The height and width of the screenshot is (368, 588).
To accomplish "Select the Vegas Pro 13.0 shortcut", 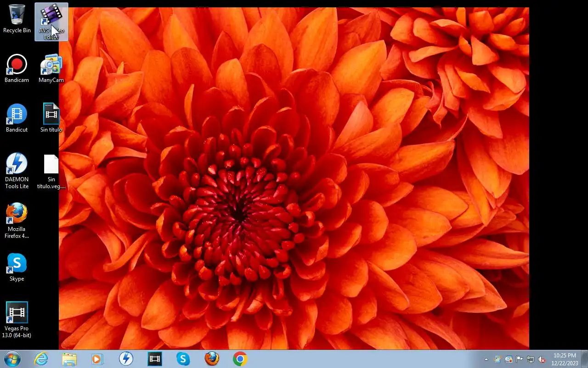I will [17, 320].
